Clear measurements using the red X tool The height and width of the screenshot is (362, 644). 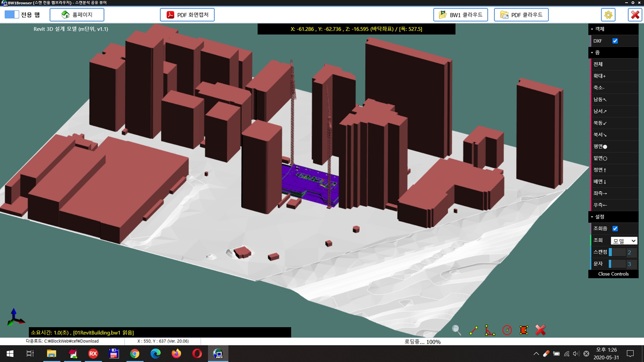tap(540, 330)
